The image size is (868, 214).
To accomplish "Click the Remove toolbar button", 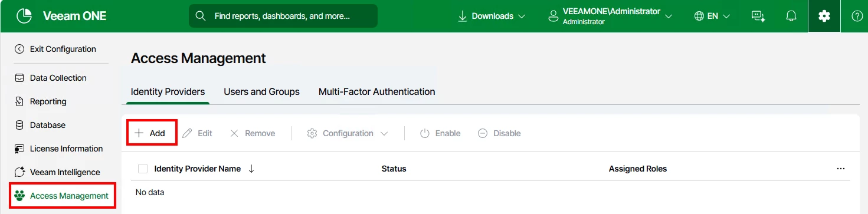I will pyautogui.click(x=253, y=133).
